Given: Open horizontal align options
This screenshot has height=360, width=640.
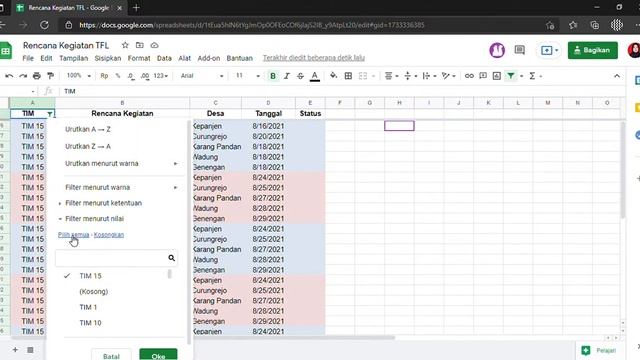Looking at the screenshot, I should [391, 76].
